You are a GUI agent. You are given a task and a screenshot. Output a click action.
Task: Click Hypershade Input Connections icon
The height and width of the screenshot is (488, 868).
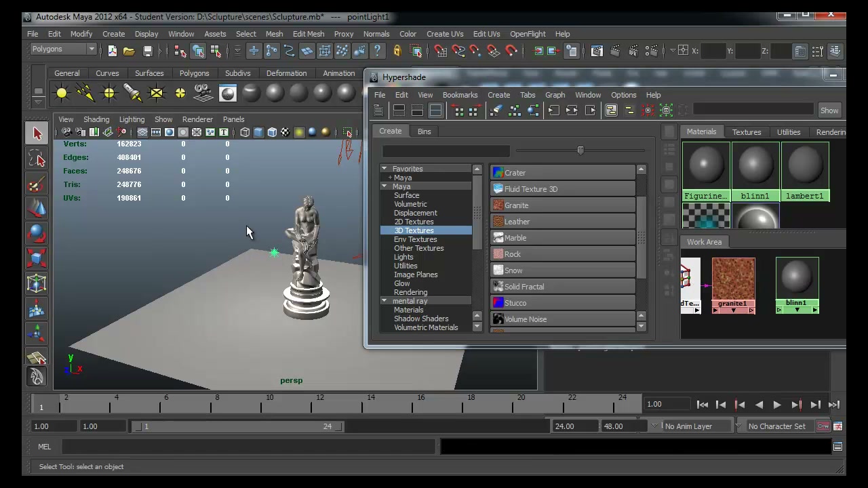(553, 110)
